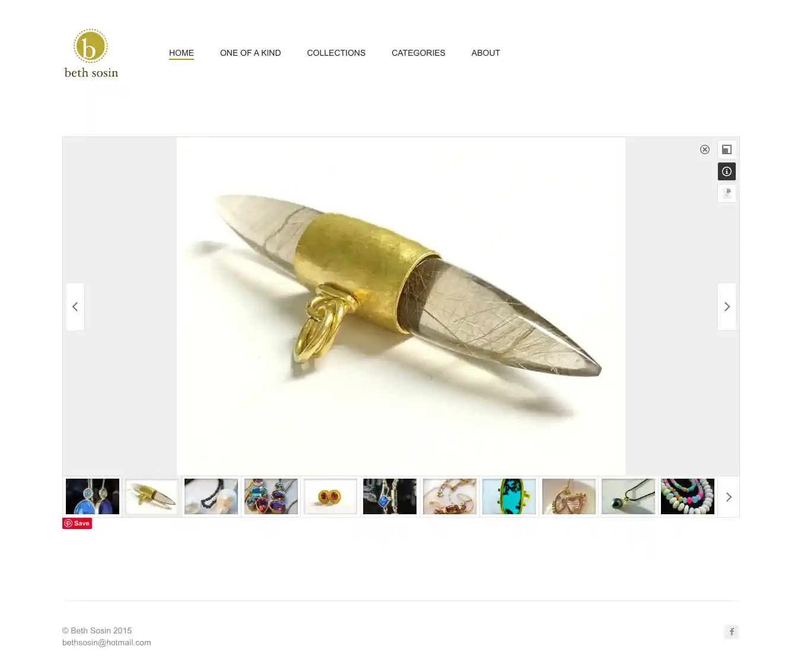Screen dimensions: 801x672
Task: Click the share image icon
Action: tap(727, 193)
